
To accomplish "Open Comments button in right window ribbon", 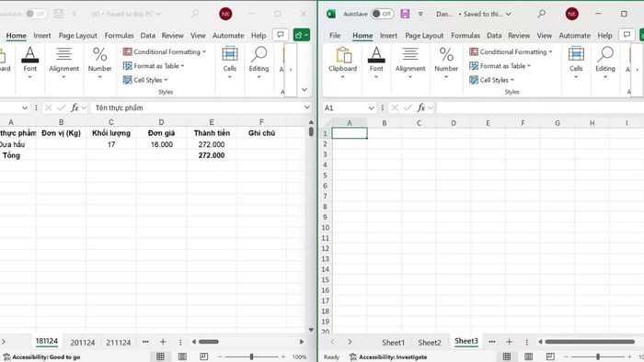I will [627, 35].
